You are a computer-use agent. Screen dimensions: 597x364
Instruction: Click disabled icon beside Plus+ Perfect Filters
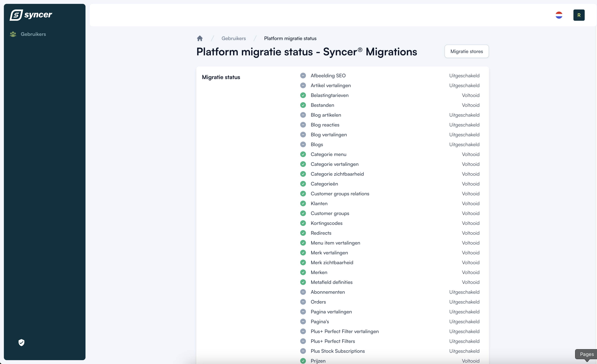pyautogui.click(x=303, y=341)
